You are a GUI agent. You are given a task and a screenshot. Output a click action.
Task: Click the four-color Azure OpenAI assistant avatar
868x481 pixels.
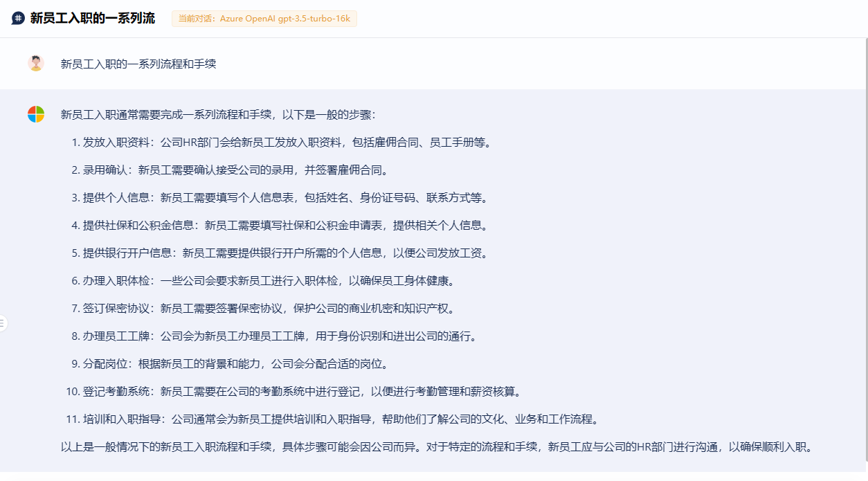tap(36, 114)
